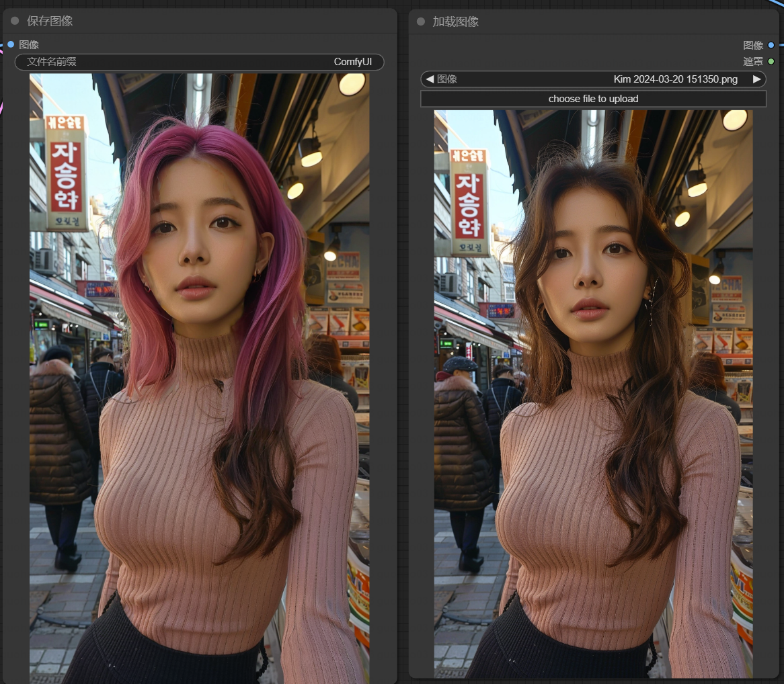
Task: Collapse the 加载图像 node via its gray dot
Action: pos(421,22)
